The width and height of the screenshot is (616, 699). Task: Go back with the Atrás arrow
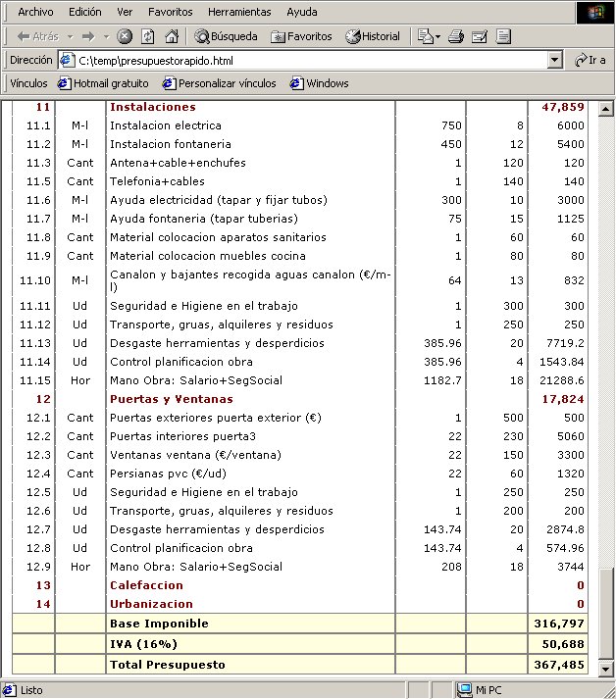coord(37,36)
